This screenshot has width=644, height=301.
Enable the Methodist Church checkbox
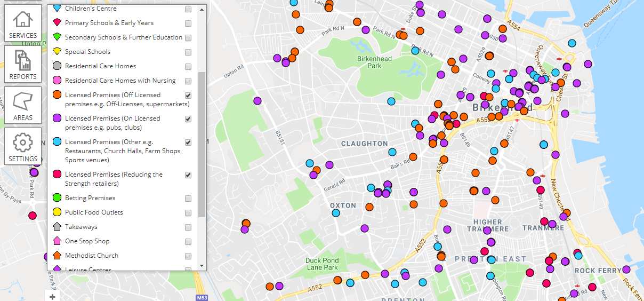pos(188,256)
